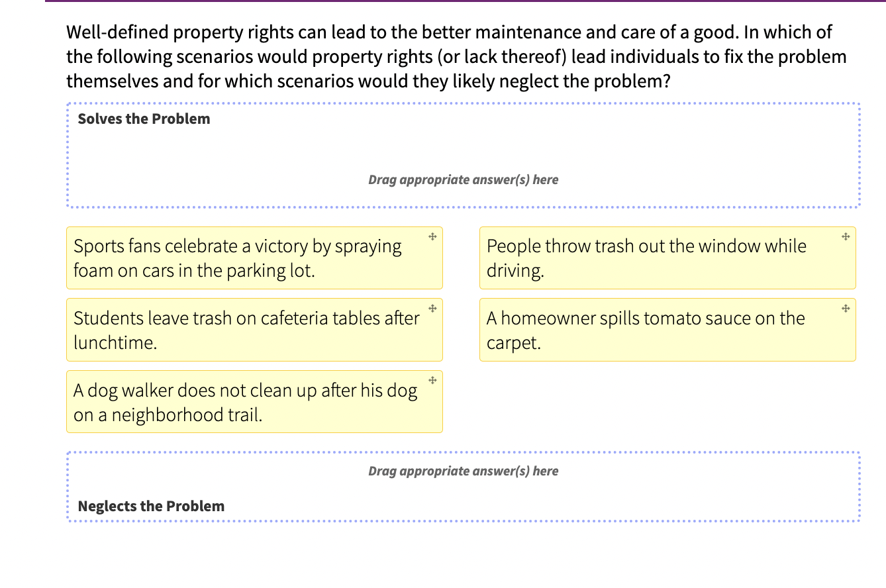Select the card about throwing trash while driving

pyautogui.click(x=646, y=258)
